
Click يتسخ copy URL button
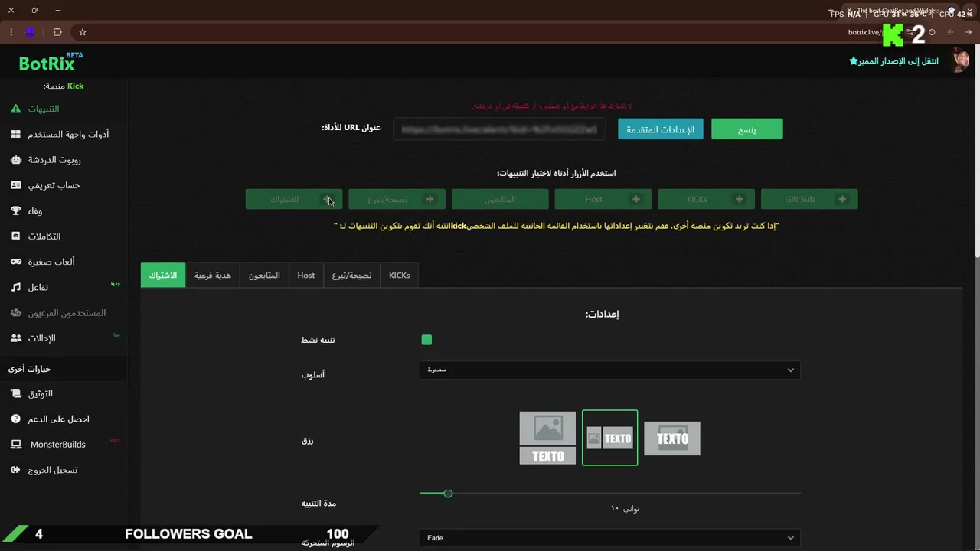point(747,129)
